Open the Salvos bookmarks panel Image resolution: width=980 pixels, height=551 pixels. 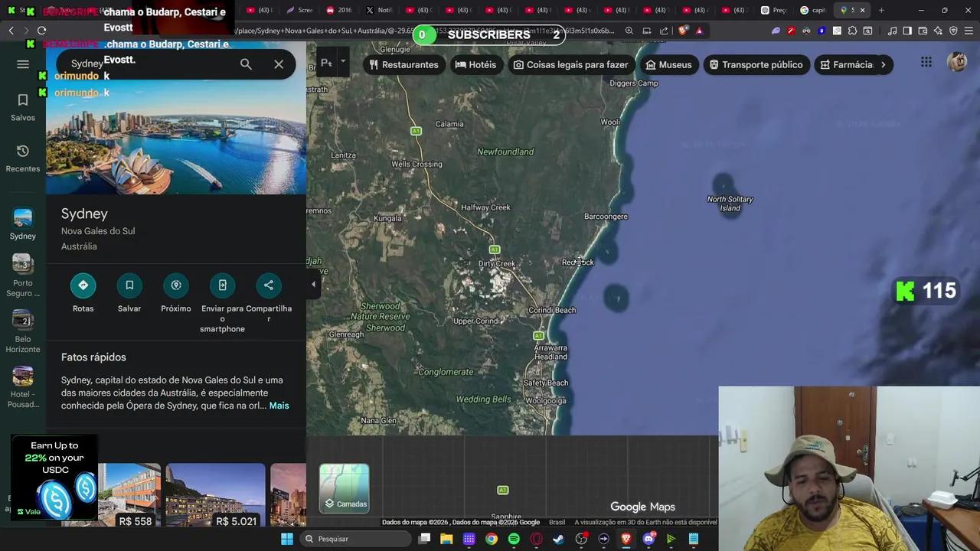tap(23, 108)
